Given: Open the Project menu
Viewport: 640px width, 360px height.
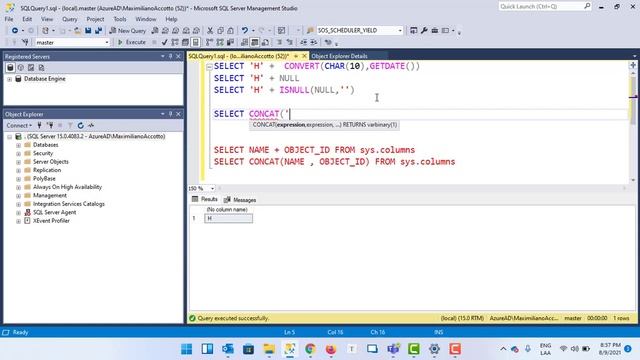Looking at the screenshot, I should [95, 19].
